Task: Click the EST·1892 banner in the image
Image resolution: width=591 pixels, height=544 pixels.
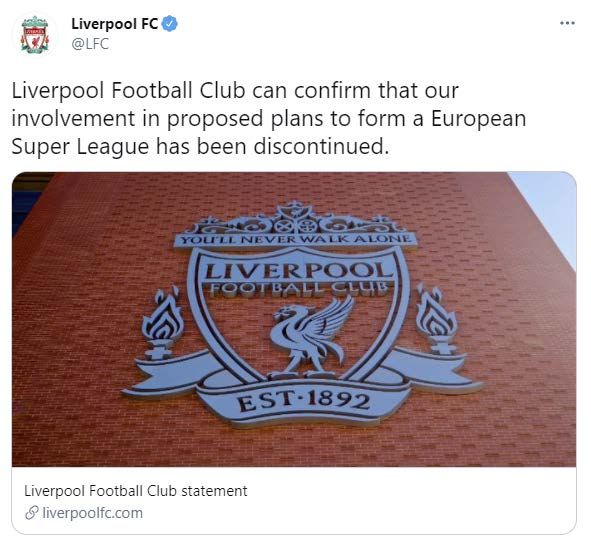Action: 304,401
